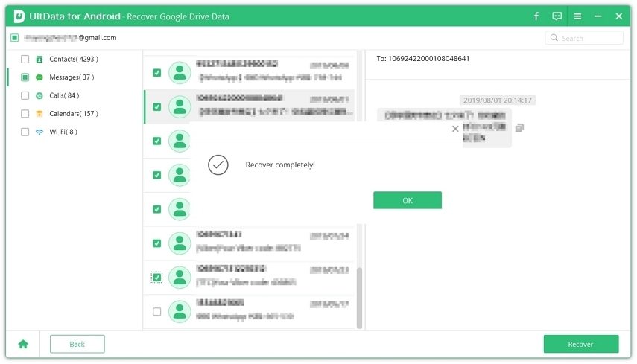Close the UltData for Android window

618,16
